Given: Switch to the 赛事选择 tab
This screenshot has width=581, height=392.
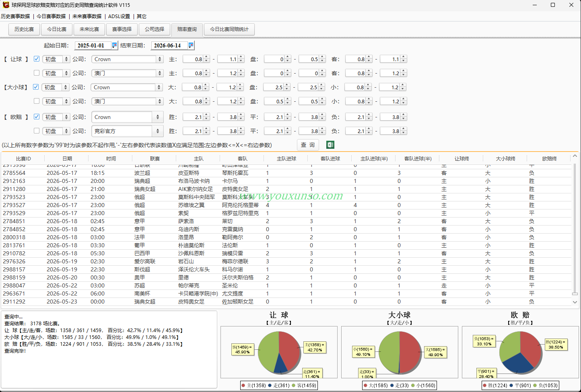Looking at the screenshot, I should point(122,29).
